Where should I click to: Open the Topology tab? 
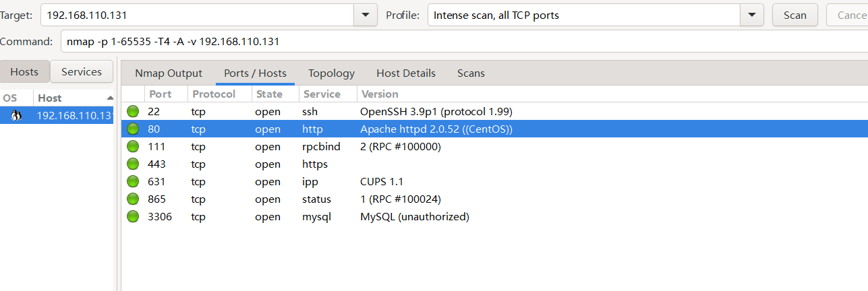(x=331, y=73)
